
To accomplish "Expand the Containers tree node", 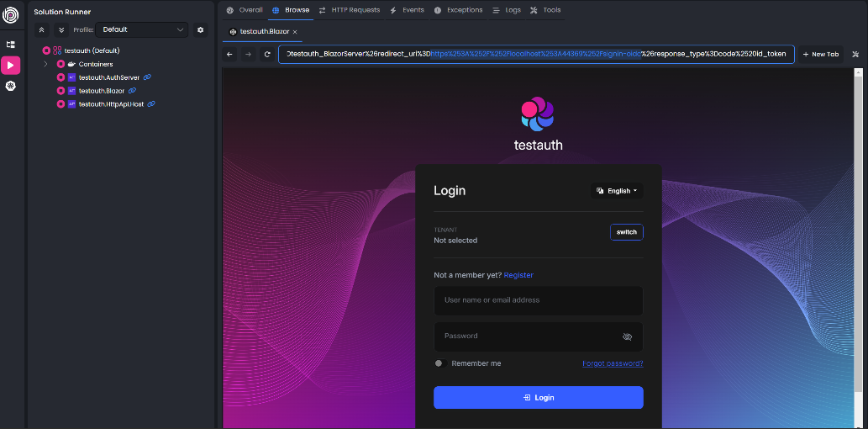I will [45, 64].
